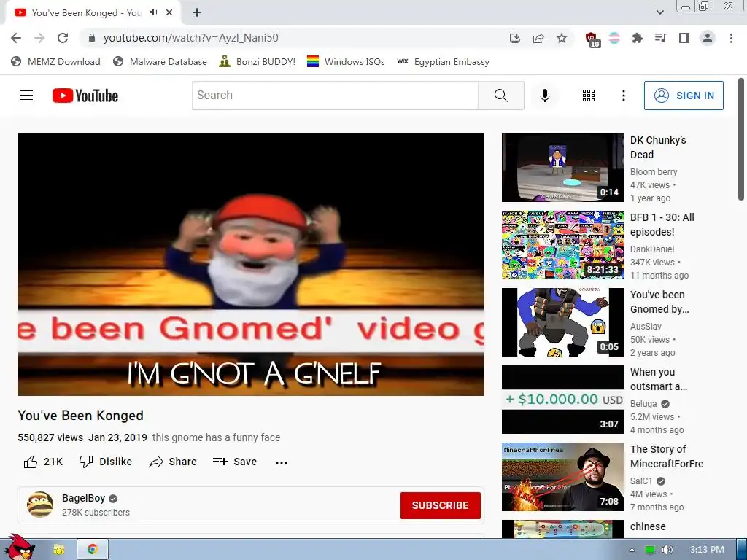Open the Angry Birds start button
Viewport: 747px width, 560px height.
pos(19,548)
